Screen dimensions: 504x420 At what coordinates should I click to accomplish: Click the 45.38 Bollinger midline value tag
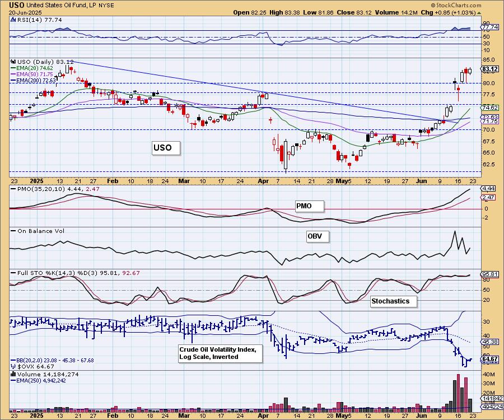pyautogui.click(x=490, y=342)
